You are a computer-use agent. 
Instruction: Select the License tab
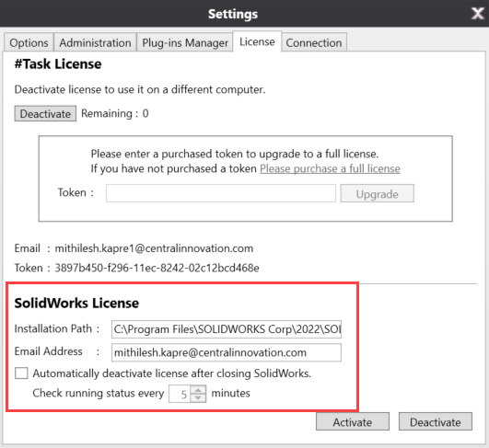click(257, 41)
